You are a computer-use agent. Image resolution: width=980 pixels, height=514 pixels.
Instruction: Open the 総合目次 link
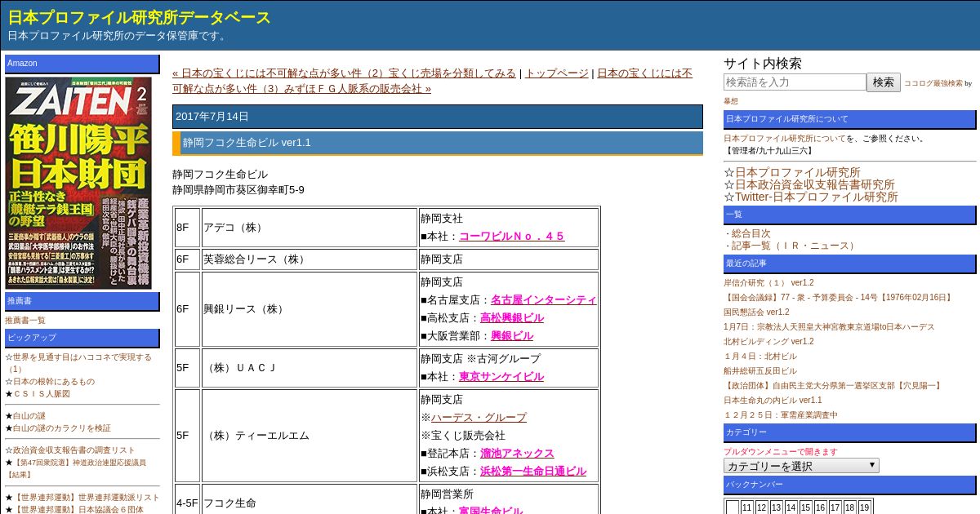coord(751,233)
